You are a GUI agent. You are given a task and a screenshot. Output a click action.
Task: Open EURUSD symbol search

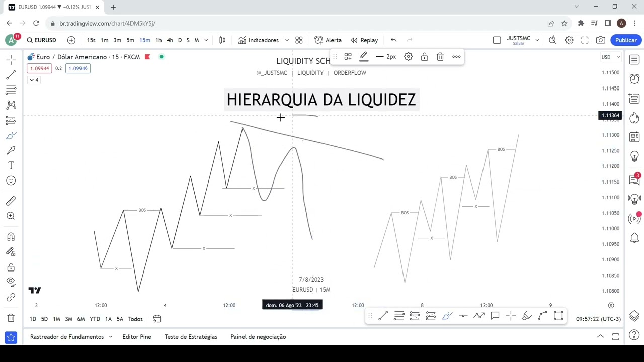[42, 40]
